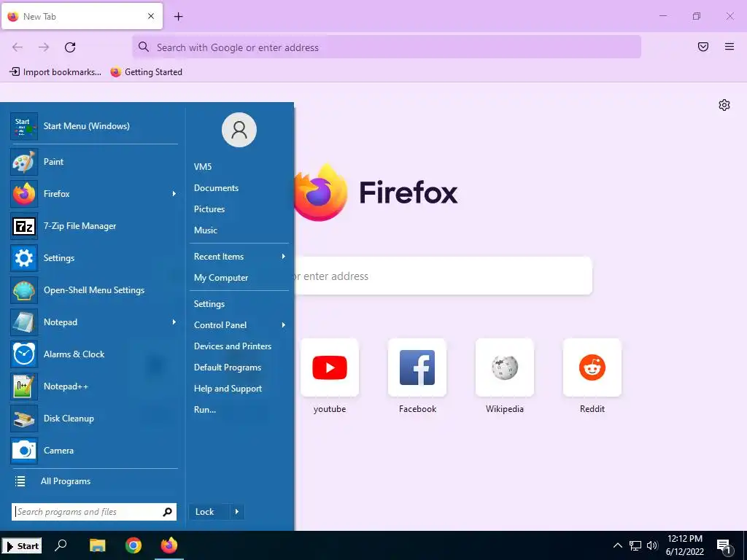Personalize new tab via gear icon
Viewport: 747px width, 560px height.
724,105
